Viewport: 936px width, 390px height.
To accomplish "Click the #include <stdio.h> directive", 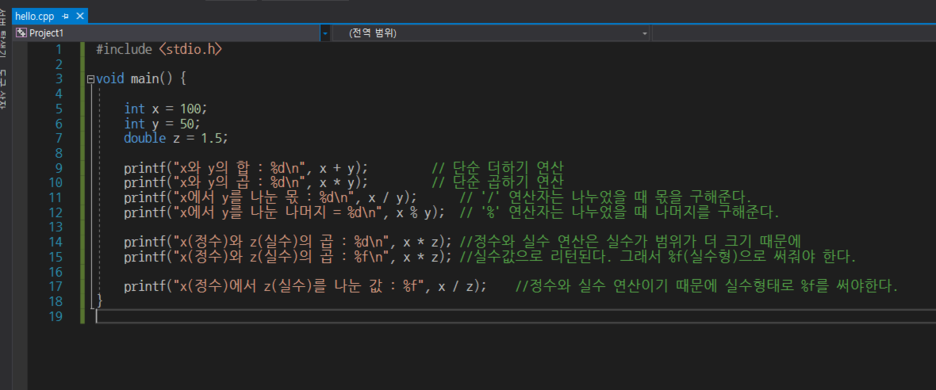I will (x=159, y=50).
